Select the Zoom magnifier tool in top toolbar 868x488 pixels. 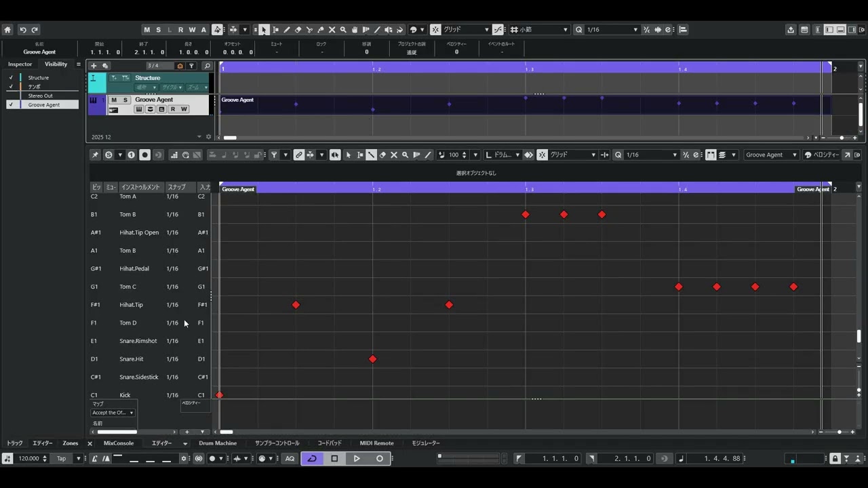coord(343,30)
